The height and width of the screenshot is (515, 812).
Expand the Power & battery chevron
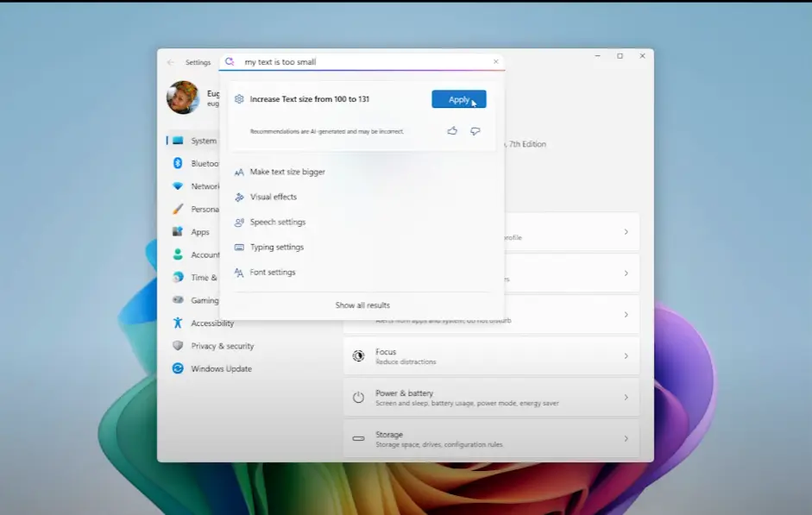[x=626, y=398]
